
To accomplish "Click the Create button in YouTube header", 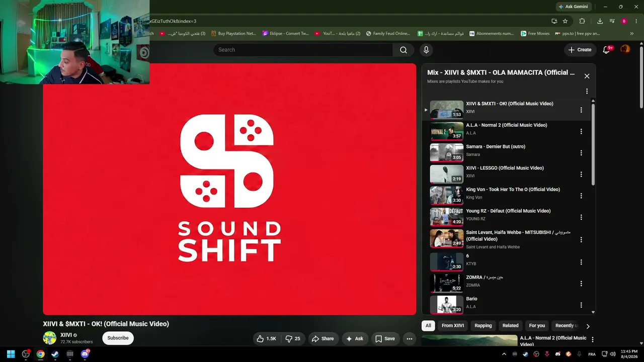I will point(580,50).
